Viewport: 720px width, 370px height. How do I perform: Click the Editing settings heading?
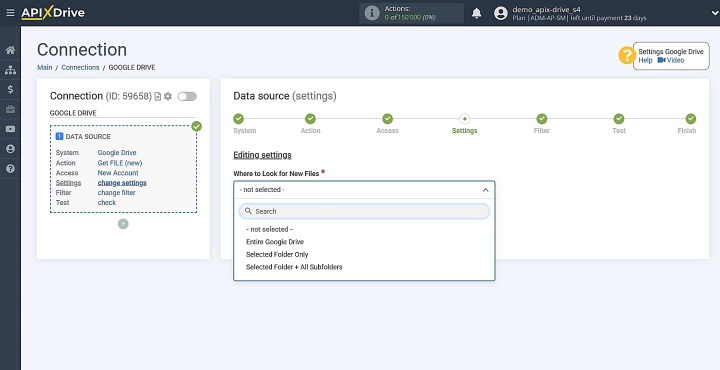tap(262, 155)
